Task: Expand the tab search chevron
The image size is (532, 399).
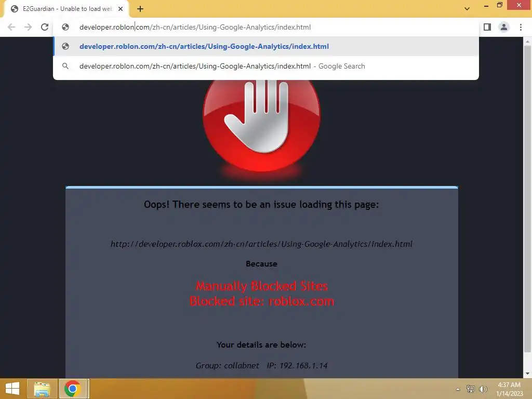Action: (x=467, y=9)
